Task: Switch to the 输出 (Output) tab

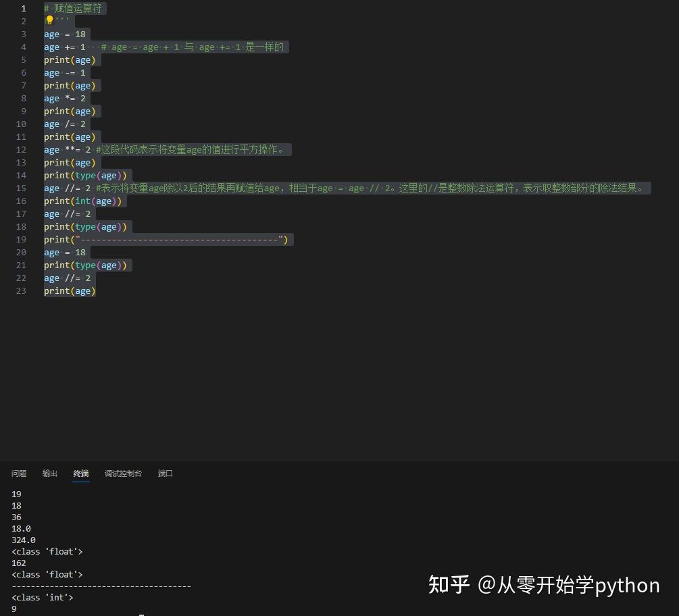Action: (49, 473)
